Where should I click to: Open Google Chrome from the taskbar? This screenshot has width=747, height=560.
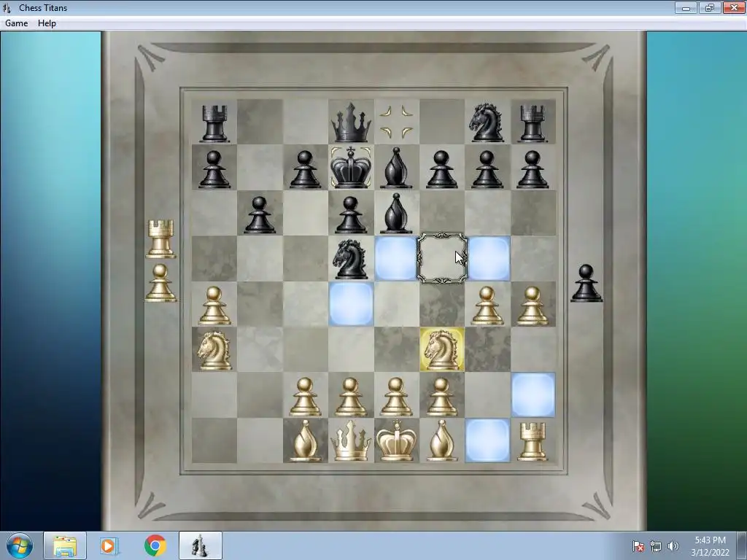click(155, 545)
